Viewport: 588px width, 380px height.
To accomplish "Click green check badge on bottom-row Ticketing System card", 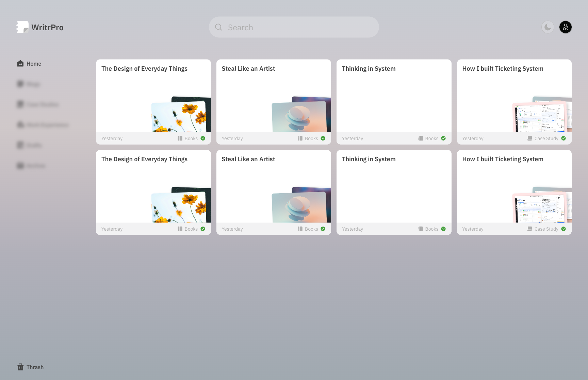I will tap(563, 229).
